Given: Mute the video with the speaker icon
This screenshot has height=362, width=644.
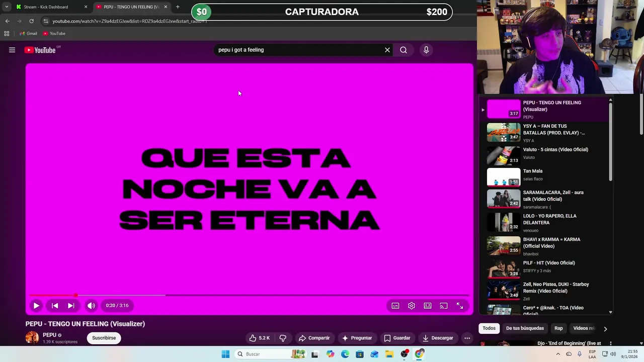Looking at the screenshot, I should coord(91,305).
